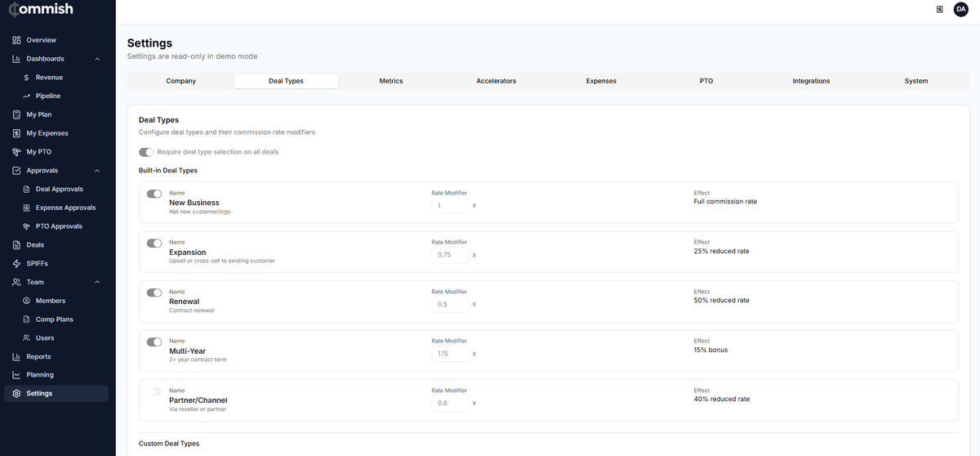Go to the Accelerators tab
The image size is (980, 456).
click(x=497, y=81)
